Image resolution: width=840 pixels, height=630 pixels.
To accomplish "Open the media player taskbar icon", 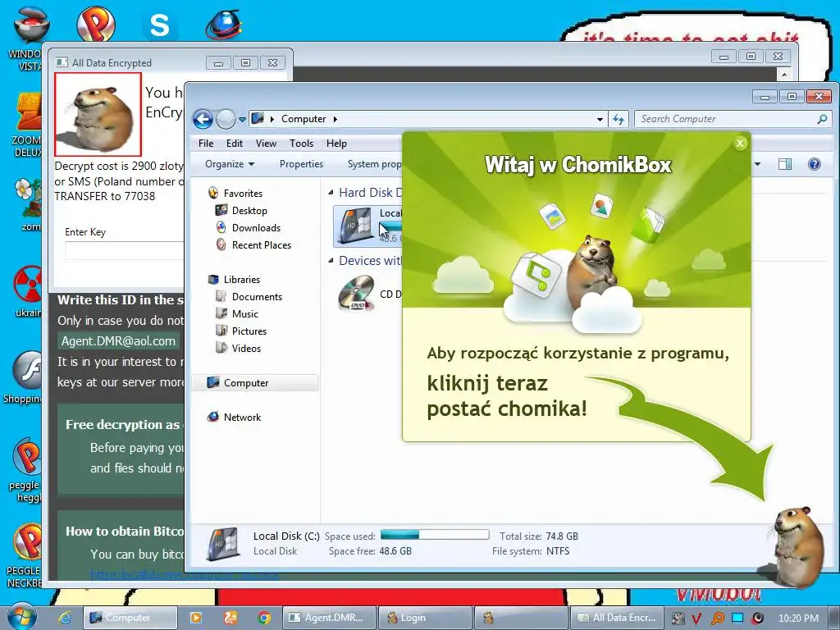I will pyautogui.click(x=196, y=618).
